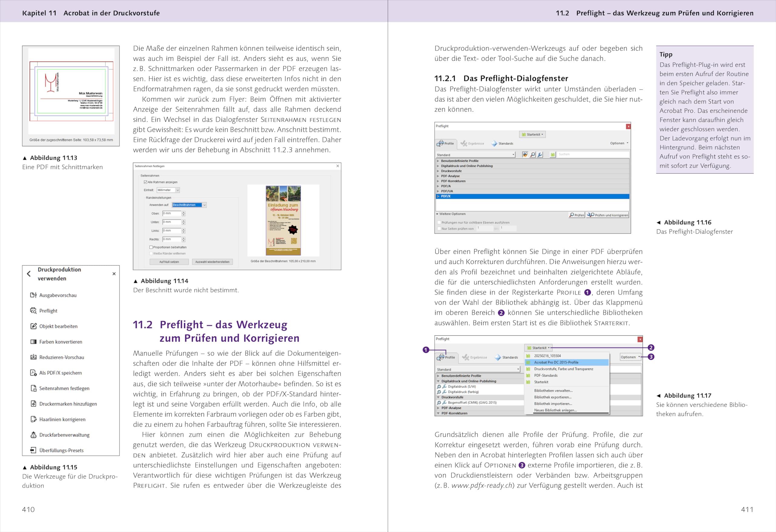
Task: Select Als PDF/X speichern
Action: pyautogui.click(x=56, y=373)
